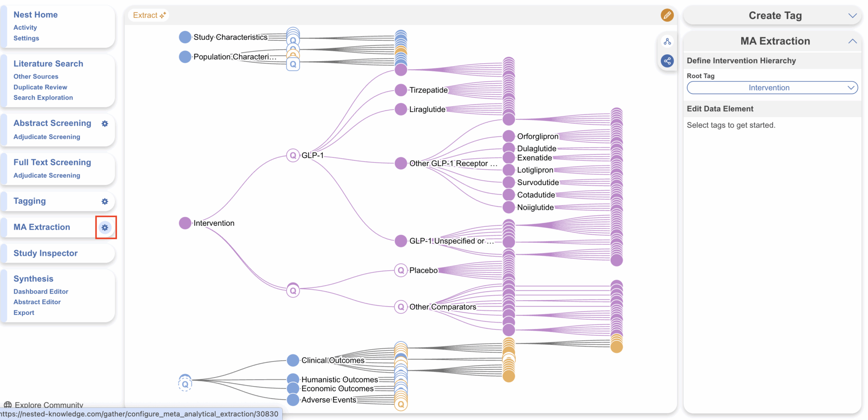Click the orange pencil edit icon

[x=667, y=15]
